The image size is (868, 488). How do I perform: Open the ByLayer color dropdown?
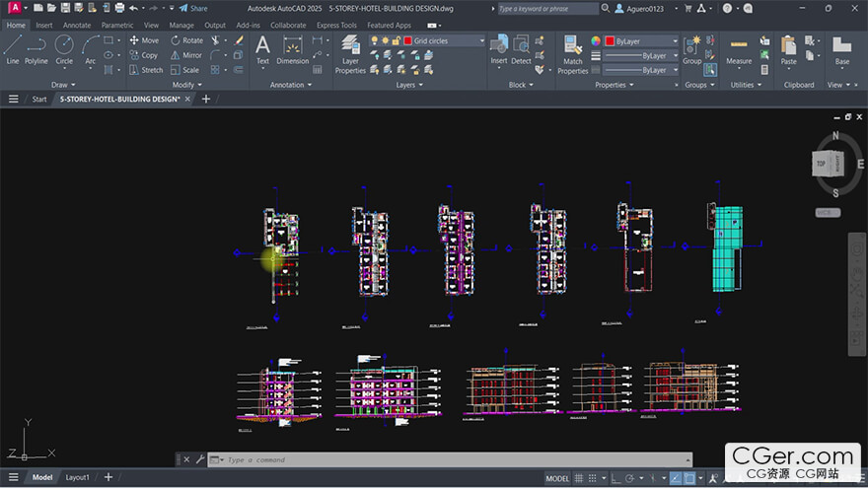click(641, 41)
